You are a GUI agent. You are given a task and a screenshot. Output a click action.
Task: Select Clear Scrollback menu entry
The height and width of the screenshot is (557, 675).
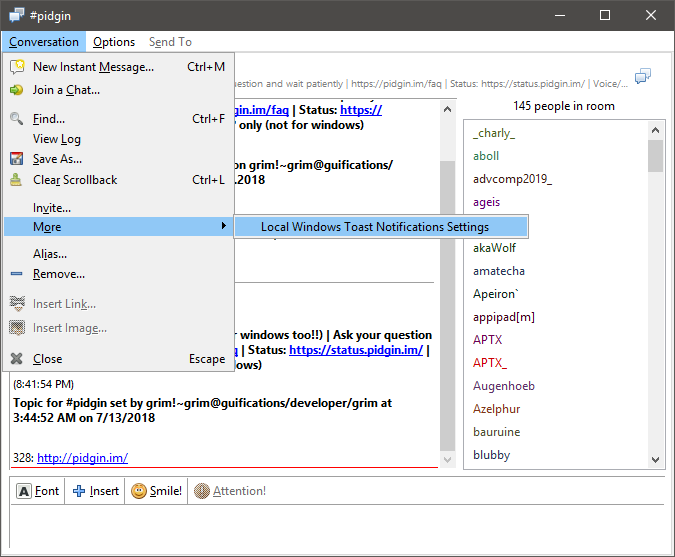pos(119,179)
